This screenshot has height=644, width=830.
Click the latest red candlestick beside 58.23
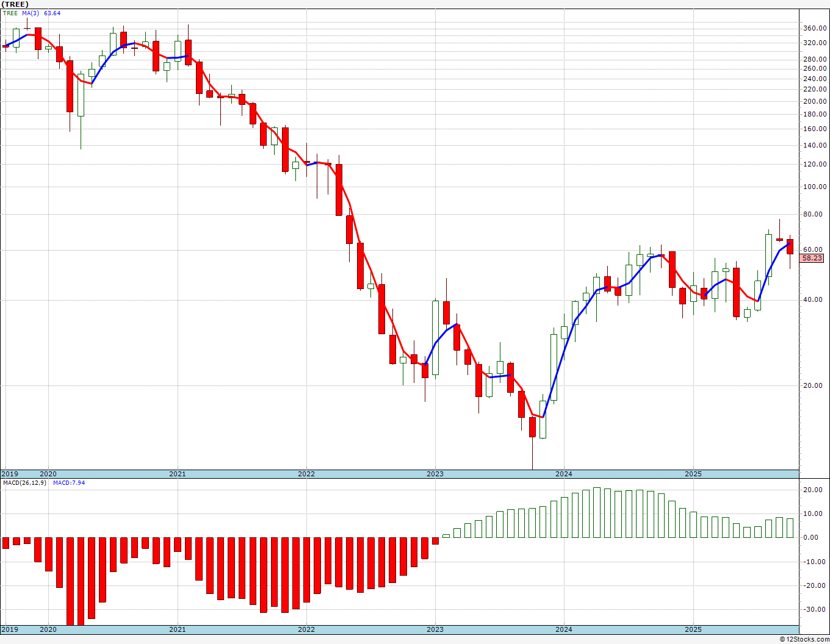[790, 247]
